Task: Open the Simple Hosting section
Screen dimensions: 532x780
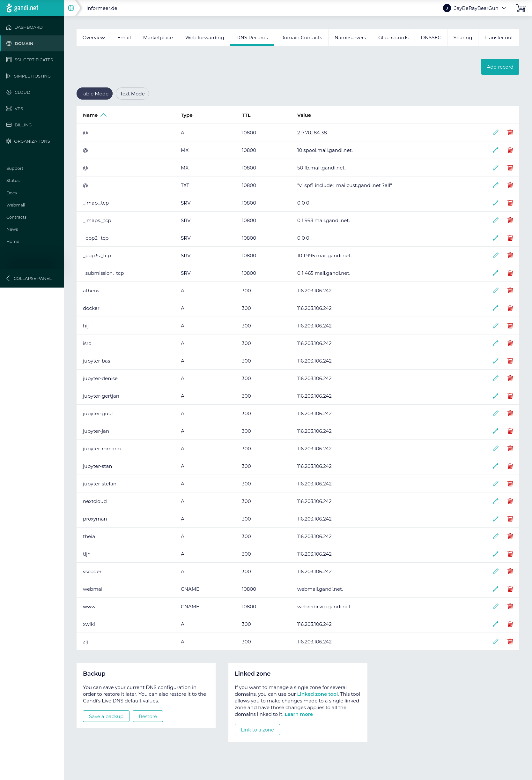Action: (32, 76)
